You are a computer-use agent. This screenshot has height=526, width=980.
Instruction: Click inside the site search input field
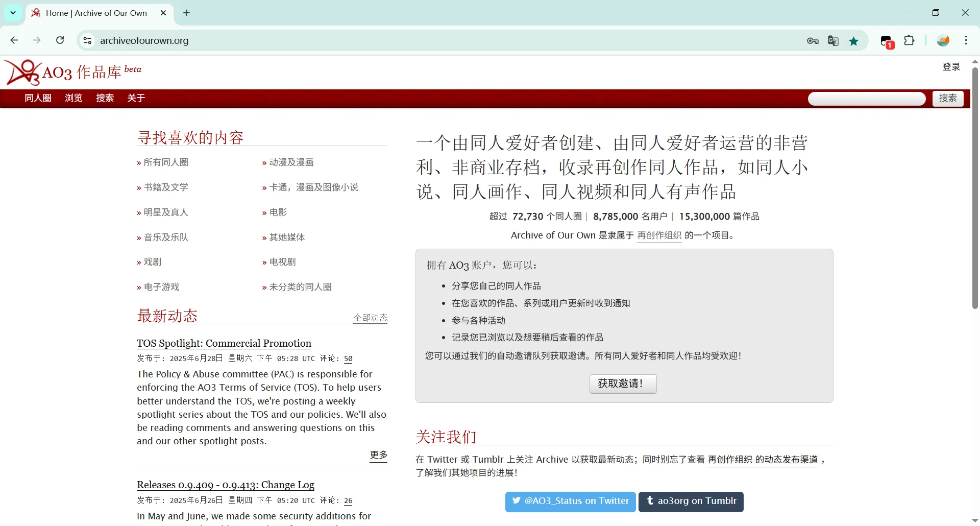[866, 98]
